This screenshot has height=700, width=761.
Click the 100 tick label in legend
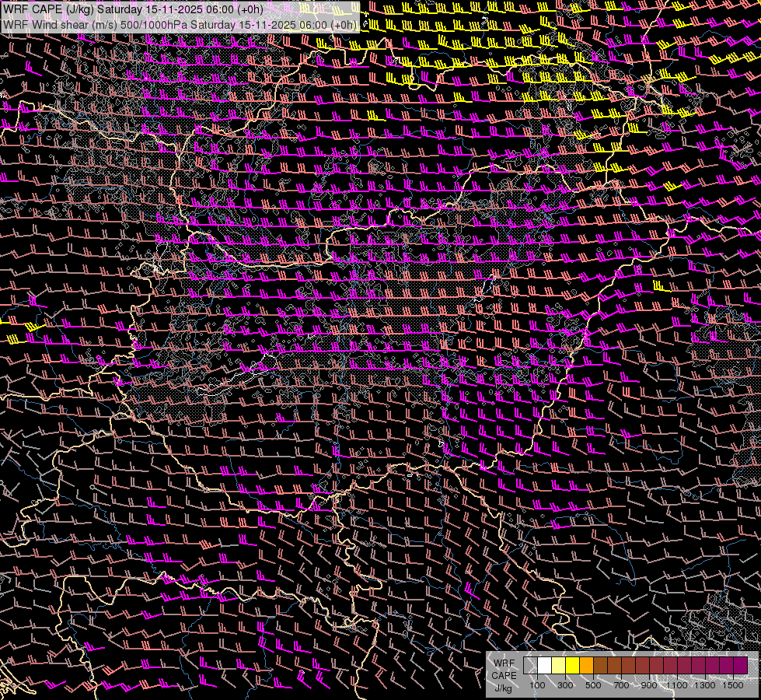(537, 685)
